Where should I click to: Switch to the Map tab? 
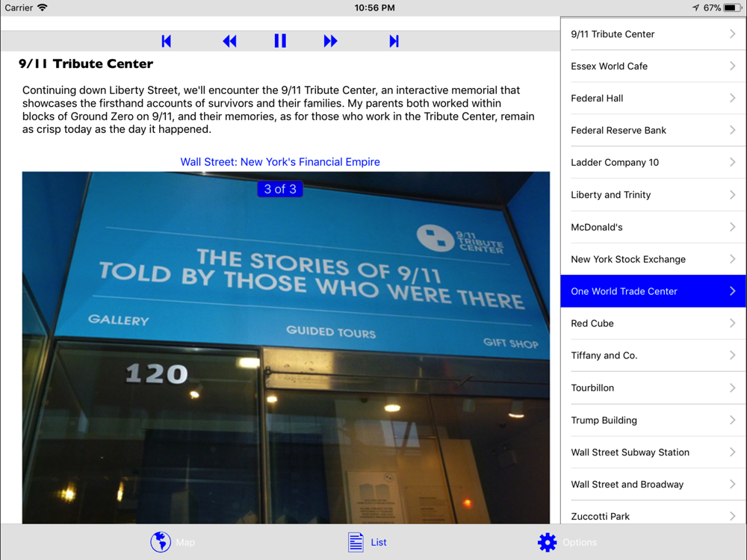pos(173,542)
